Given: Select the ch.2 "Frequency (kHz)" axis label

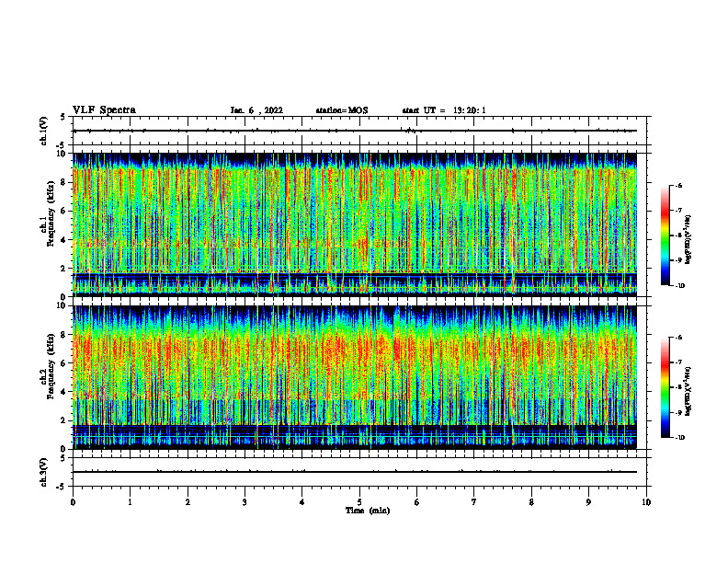Looking at the screenshot, I should (x=51, y=365).
